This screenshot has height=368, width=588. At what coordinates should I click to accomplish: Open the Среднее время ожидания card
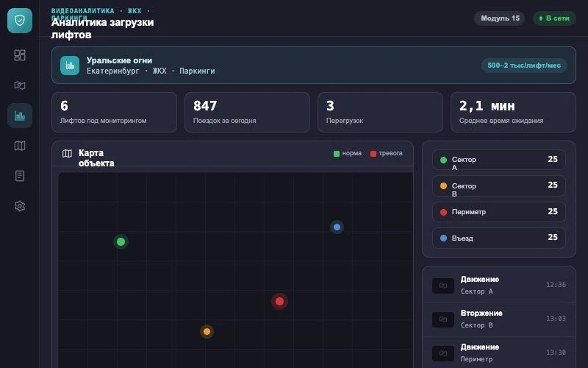(x=513, y=113)
